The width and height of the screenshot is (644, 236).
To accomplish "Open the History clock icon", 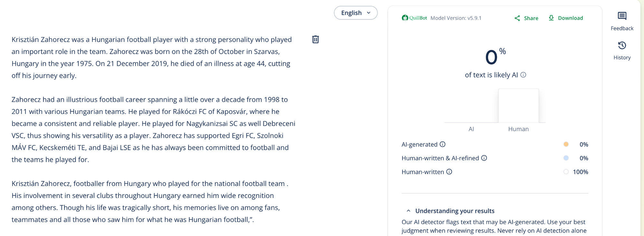I will coord(622,45).
